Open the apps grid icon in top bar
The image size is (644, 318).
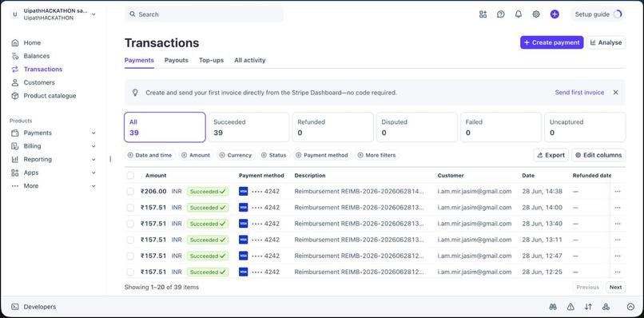(483, 14)
